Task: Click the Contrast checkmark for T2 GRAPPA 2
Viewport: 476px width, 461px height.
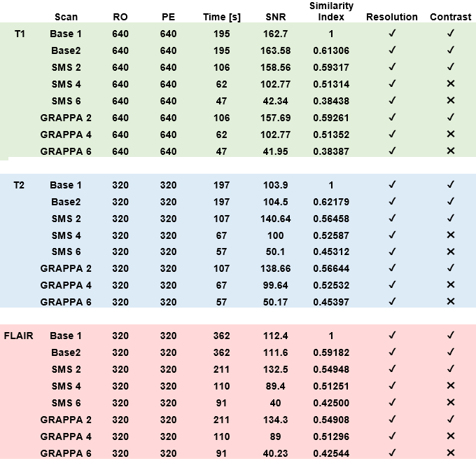Action: (x=451, y=268)
